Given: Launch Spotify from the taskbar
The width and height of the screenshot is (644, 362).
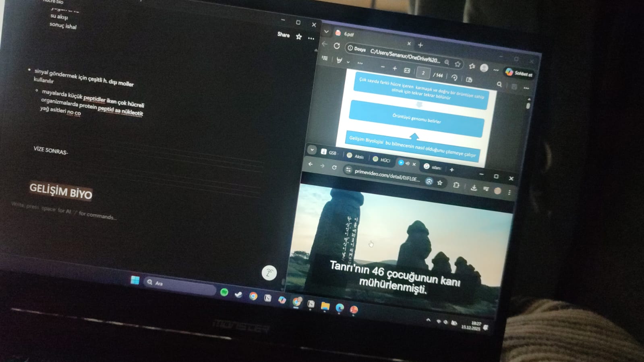Looking at the screenshot, I should click(x=224, y=292).
